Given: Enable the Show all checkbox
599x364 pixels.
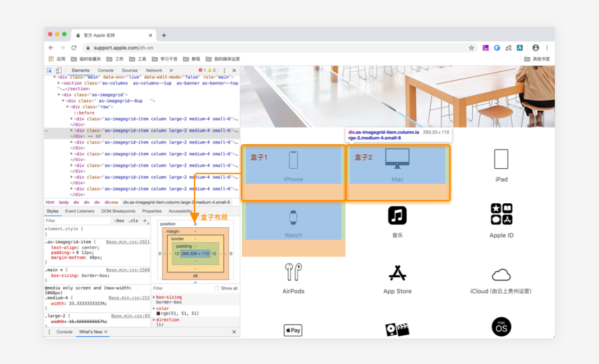Looking at the screenshot, I should tap(217, 288).
